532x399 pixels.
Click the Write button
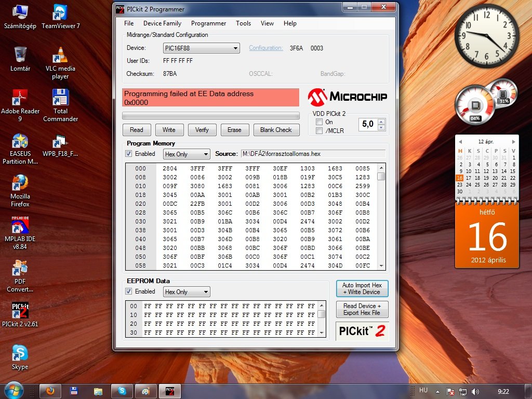click(169, 130)
